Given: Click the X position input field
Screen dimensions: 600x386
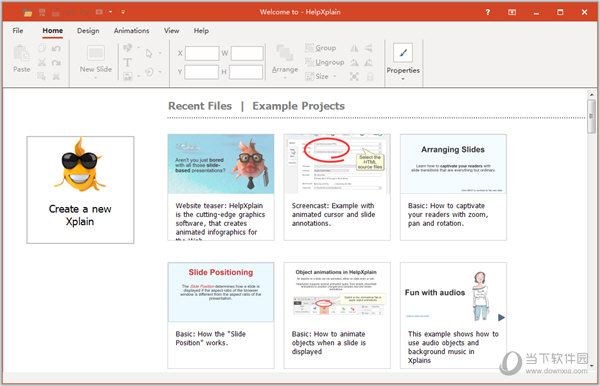Looking at the screenshot, I should tap(202, 53).
